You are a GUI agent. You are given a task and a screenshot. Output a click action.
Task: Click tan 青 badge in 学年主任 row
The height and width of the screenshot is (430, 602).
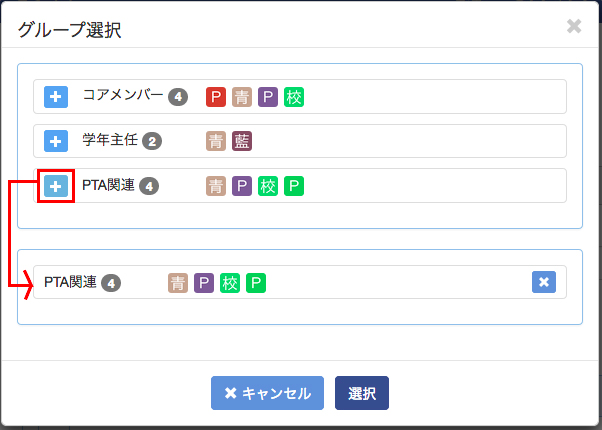coord(216,141)
